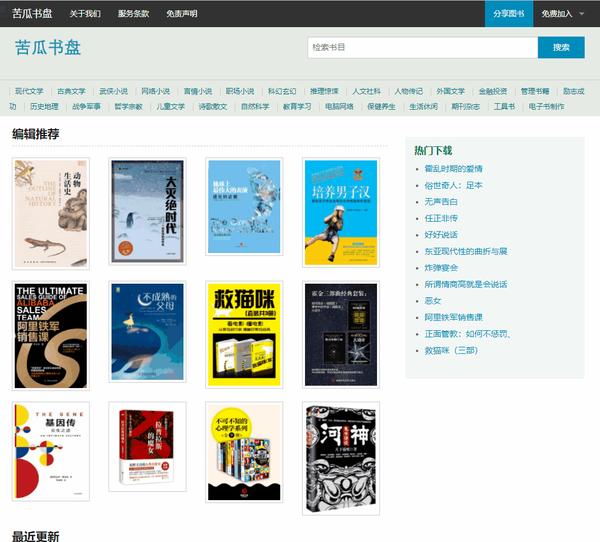Viewport: 600px width, 542px height.
Task: Open hot download 好好说话
Action: pos(441,235)
